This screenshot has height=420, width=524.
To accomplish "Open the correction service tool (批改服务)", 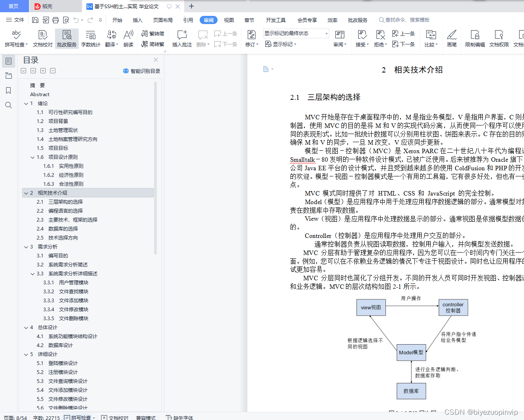I will tap(67, 39).
